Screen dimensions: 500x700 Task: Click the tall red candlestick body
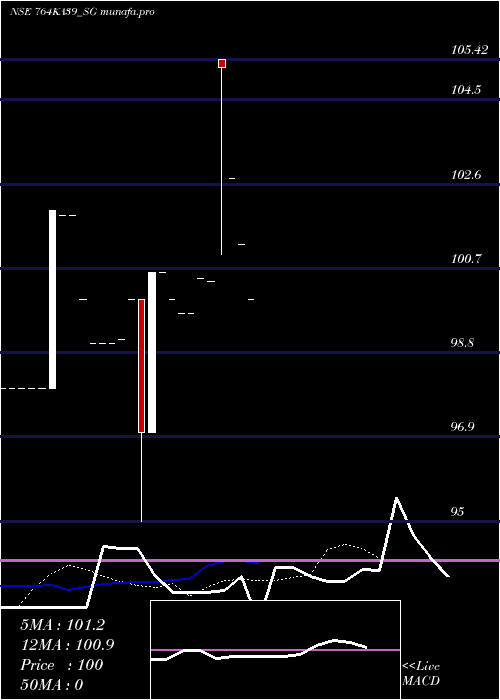tap(142, 366)
